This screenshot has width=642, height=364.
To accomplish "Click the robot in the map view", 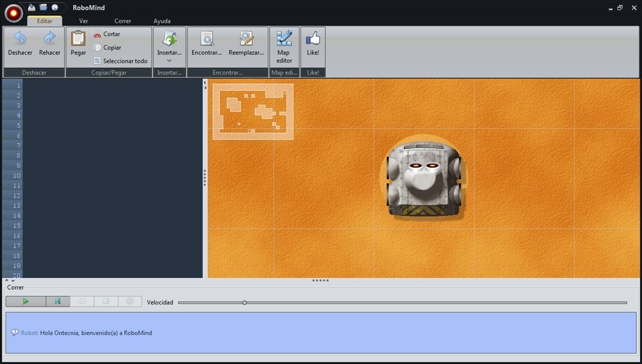I will point(424,179).
